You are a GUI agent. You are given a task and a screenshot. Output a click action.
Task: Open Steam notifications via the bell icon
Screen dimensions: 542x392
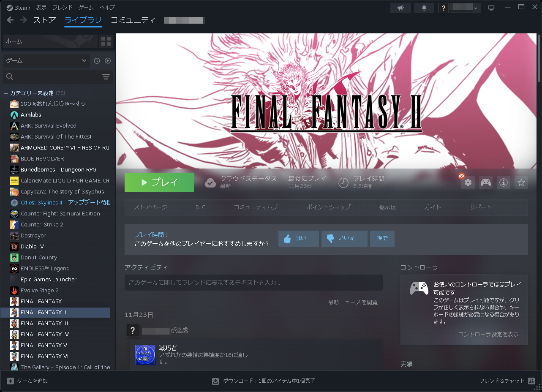pos(423,8)
